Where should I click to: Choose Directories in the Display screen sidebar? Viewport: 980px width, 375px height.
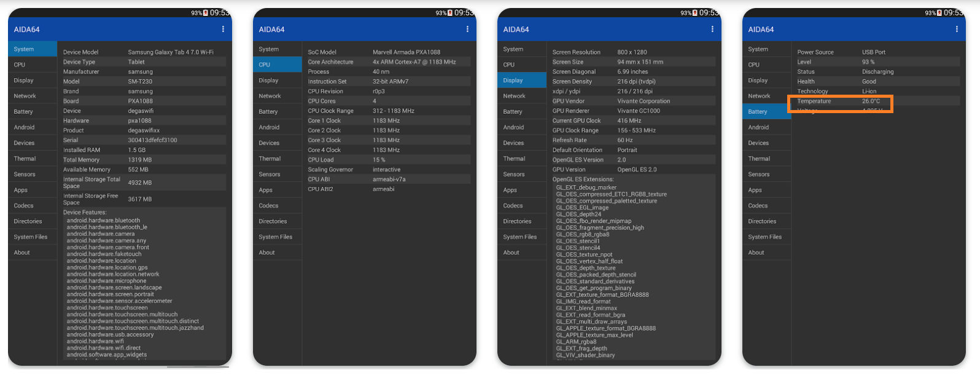522,221
